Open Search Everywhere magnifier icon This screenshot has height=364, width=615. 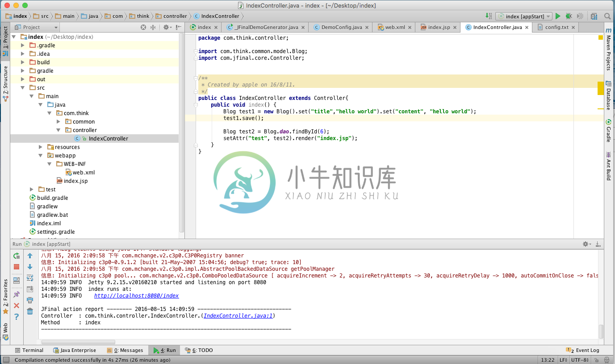(x=607, y=16)
